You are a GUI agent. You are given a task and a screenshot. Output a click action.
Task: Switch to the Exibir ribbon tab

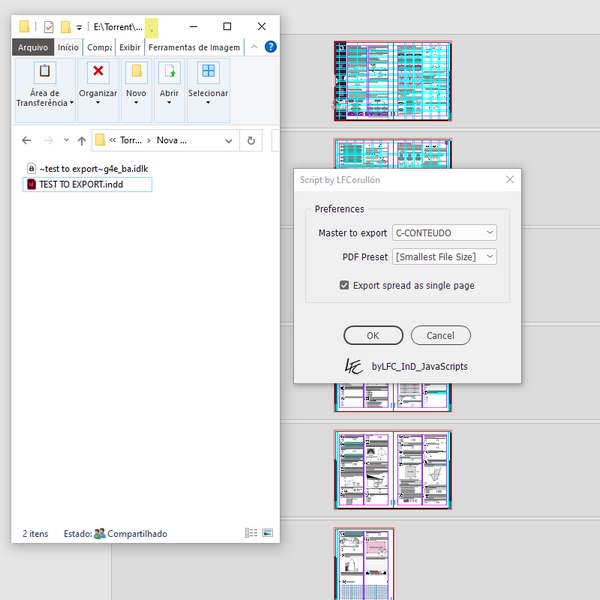(130, 46)
